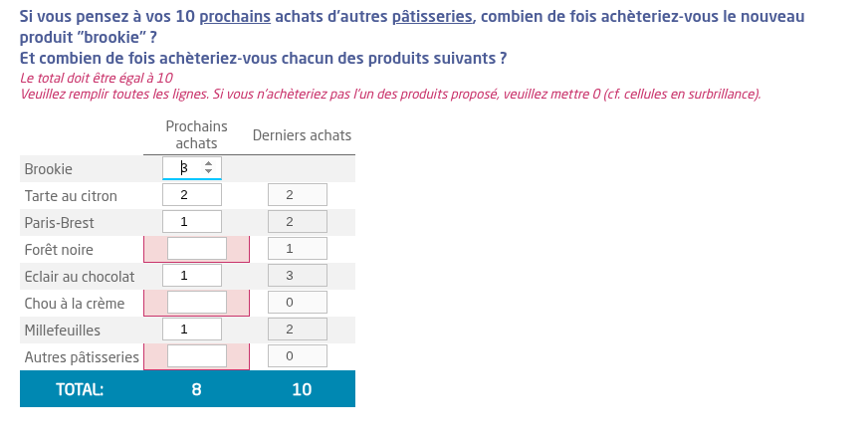The height and width of the screenshot is (442, 868).
Task: Select the Paris-Brest next purchases input
Action: 191,222
